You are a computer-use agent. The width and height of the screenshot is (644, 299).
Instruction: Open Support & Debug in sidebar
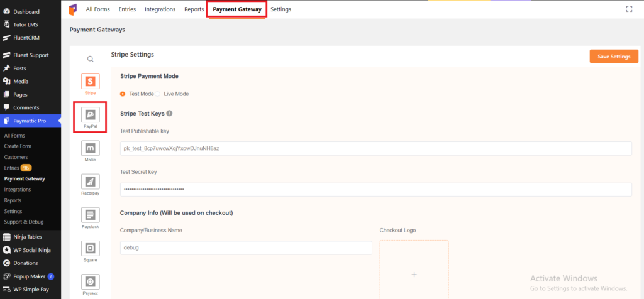click(x=24, y=222)
